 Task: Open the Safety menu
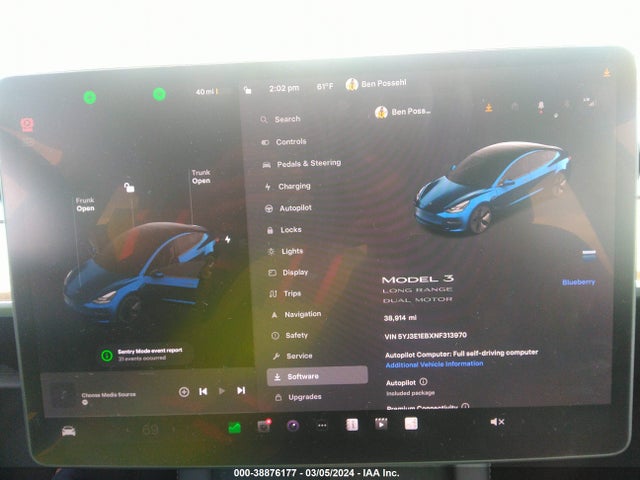click(290, 336)
